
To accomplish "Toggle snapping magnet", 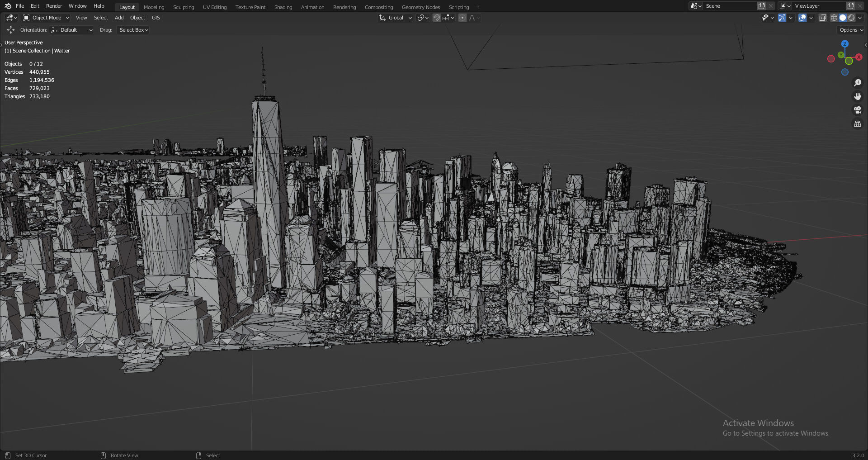I will pyautogui.click(x=436, y=18).
